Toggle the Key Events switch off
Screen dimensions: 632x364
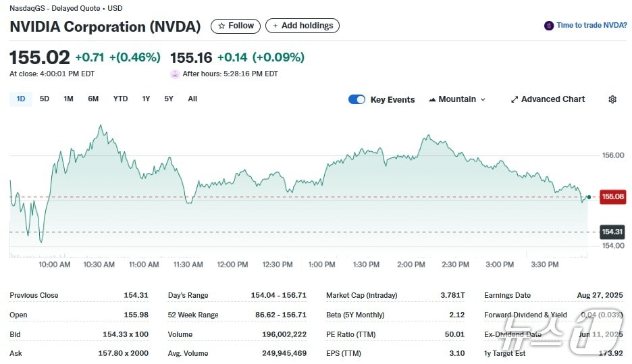357,99
